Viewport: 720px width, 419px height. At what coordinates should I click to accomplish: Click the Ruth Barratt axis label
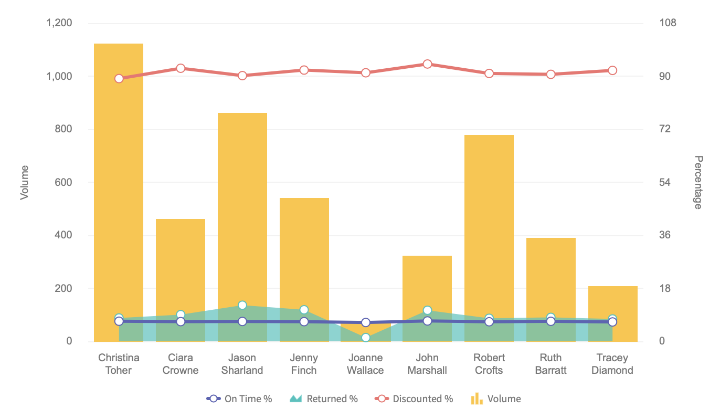click(x=550, y=363)
